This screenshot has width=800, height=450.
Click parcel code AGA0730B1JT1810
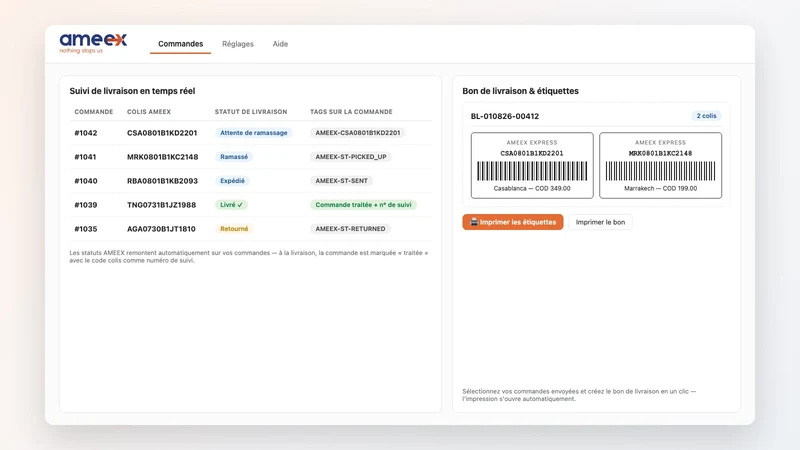161,229
